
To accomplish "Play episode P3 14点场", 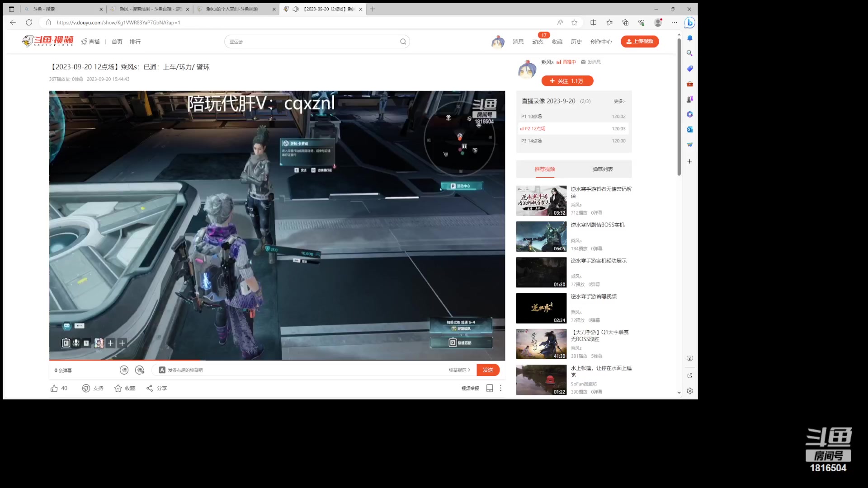I will click(574, 141).
